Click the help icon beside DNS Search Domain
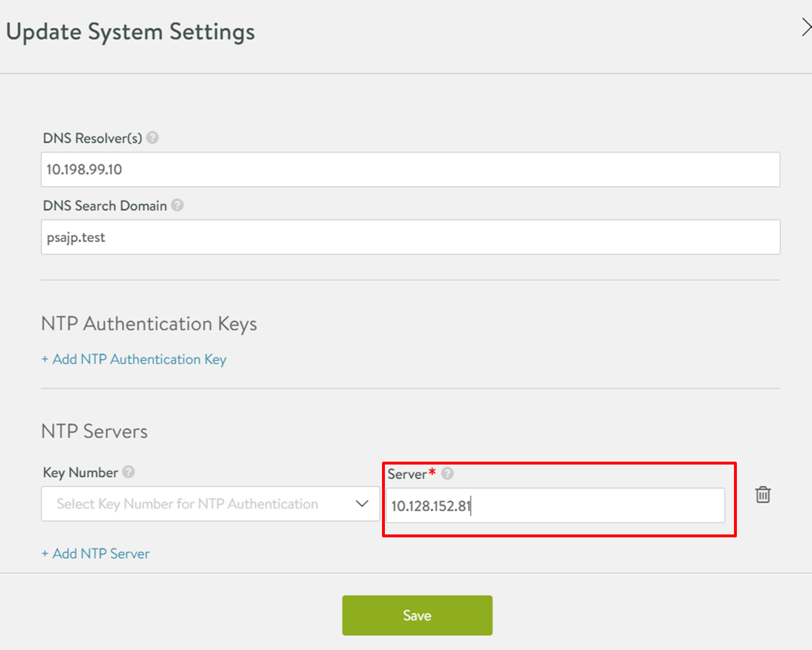812x650 pixels. click(177, 205)
